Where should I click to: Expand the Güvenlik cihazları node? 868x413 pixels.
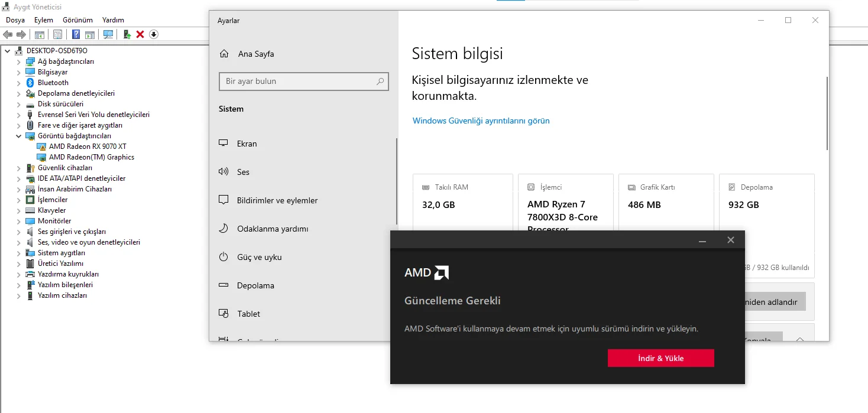click(18, 168)
